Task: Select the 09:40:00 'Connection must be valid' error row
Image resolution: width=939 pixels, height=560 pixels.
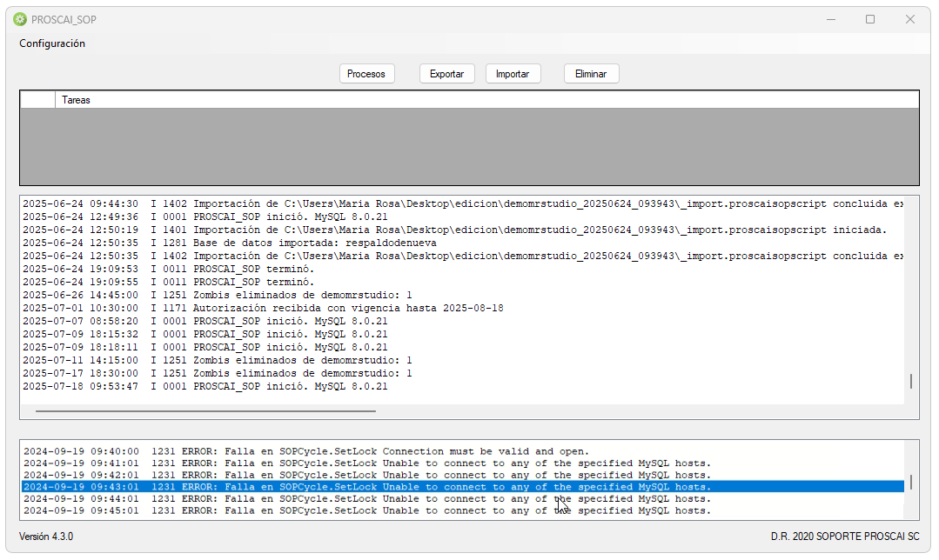Action: point(462,451)
